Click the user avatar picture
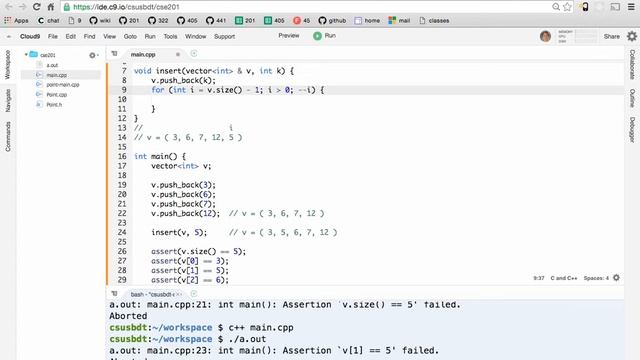640x360 pixels. [x=545, y=36]
